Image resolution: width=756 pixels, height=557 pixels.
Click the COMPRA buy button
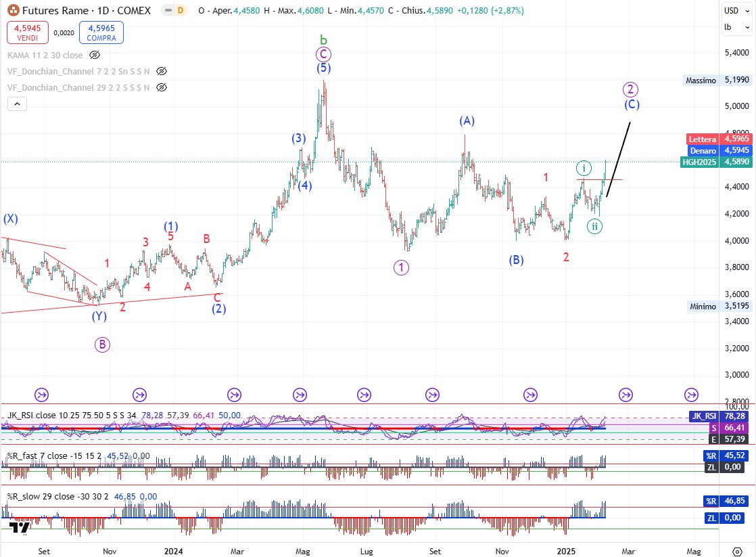click(101, 32)
